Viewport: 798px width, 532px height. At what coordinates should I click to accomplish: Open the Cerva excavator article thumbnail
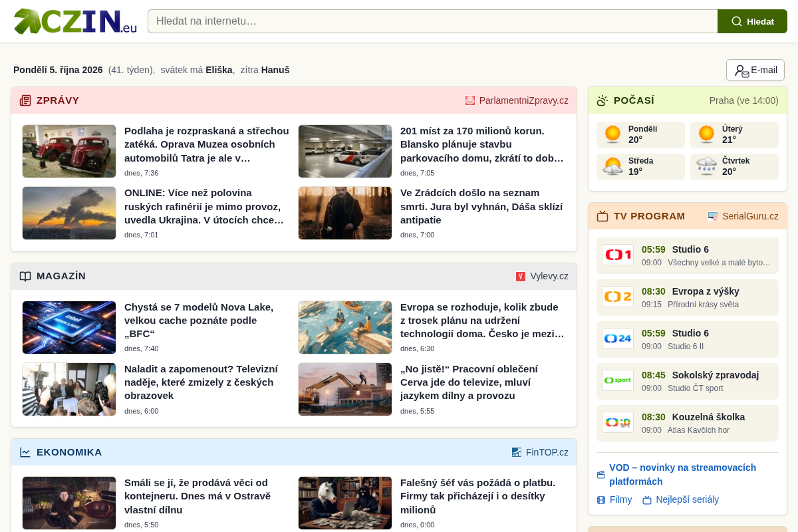(345, 389)
